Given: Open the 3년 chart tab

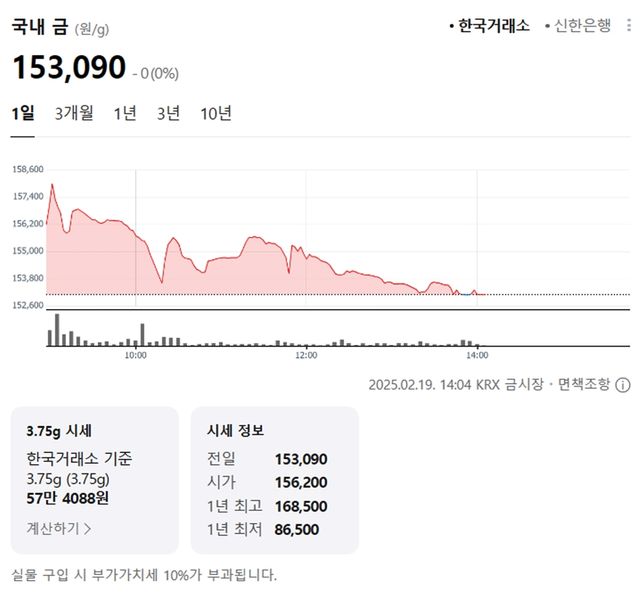Looking at the screenshot, I should point(168,114).
